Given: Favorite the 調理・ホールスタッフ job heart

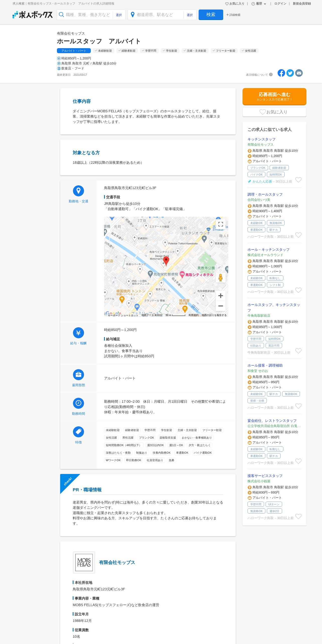Looking at the screenshot, I should pos(298,235).
